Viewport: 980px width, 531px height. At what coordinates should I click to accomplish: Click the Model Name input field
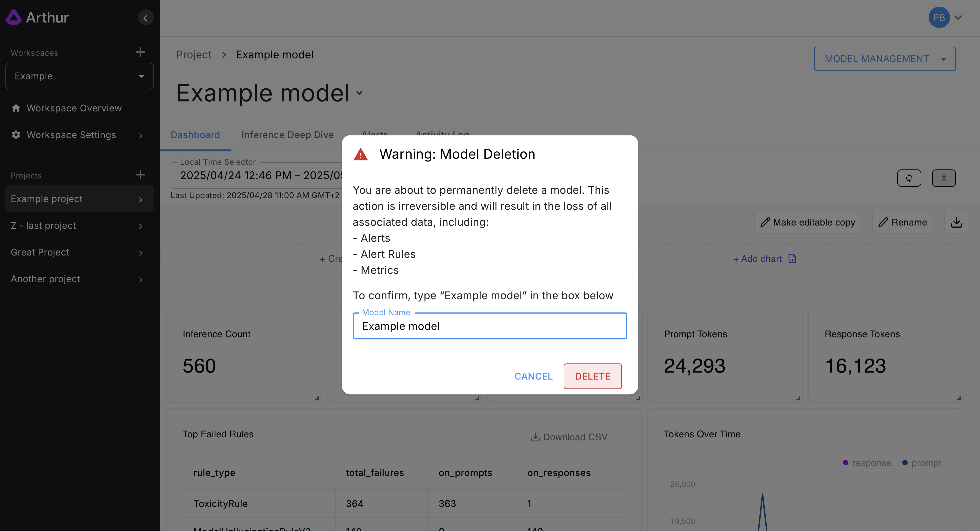[489, 326]
